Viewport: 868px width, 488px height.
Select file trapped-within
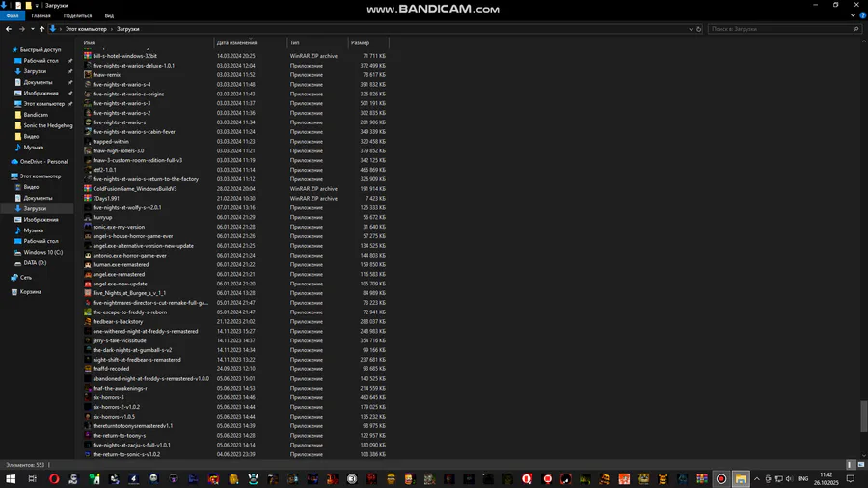[111, 141]
